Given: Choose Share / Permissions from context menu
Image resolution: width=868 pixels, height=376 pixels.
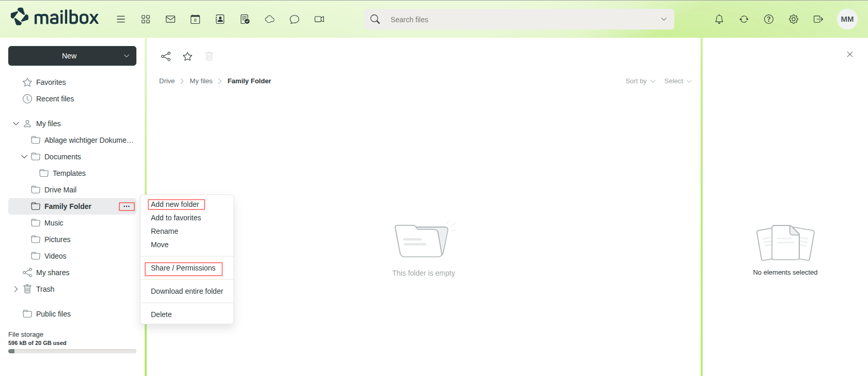Looking at the screenshot, I should tap(183, 268).
